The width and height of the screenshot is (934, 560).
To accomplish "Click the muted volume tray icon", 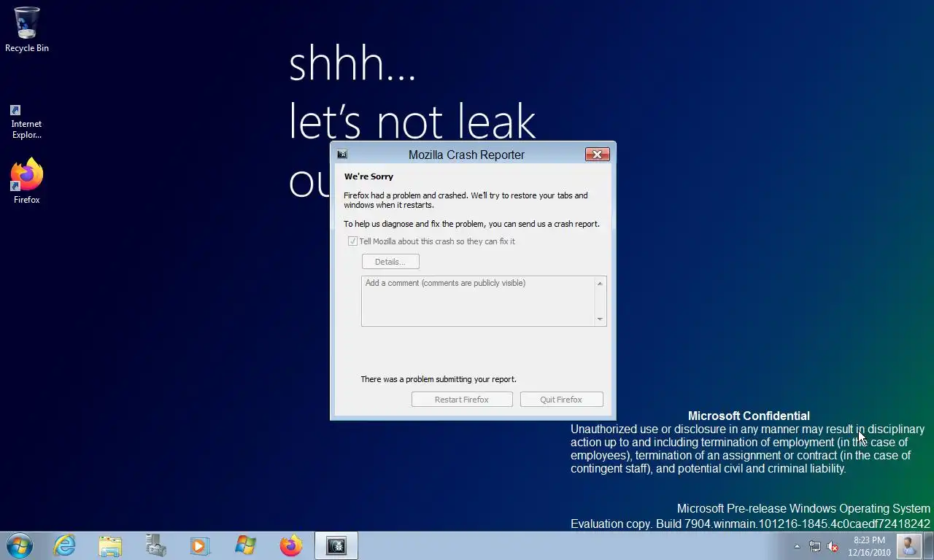I will (x=833, y=546).
